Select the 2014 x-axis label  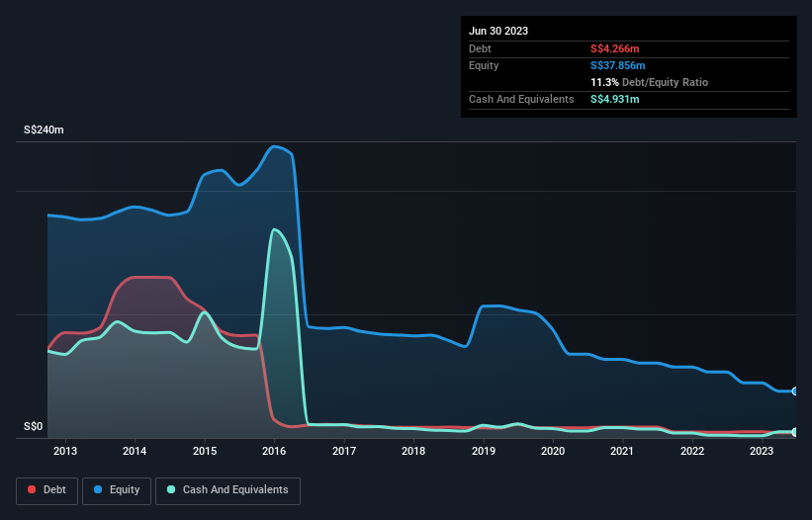(x=135, y=451)
